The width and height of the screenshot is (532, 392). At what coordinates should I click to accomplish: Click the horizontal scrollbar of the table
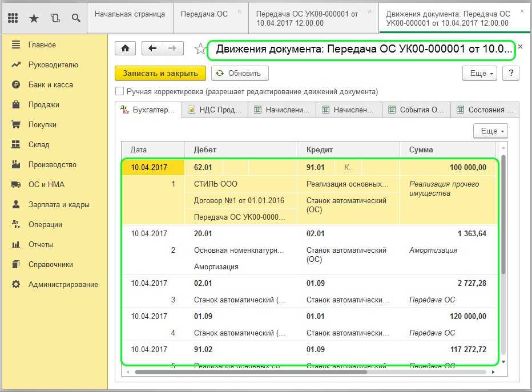(x=251, y=372)
